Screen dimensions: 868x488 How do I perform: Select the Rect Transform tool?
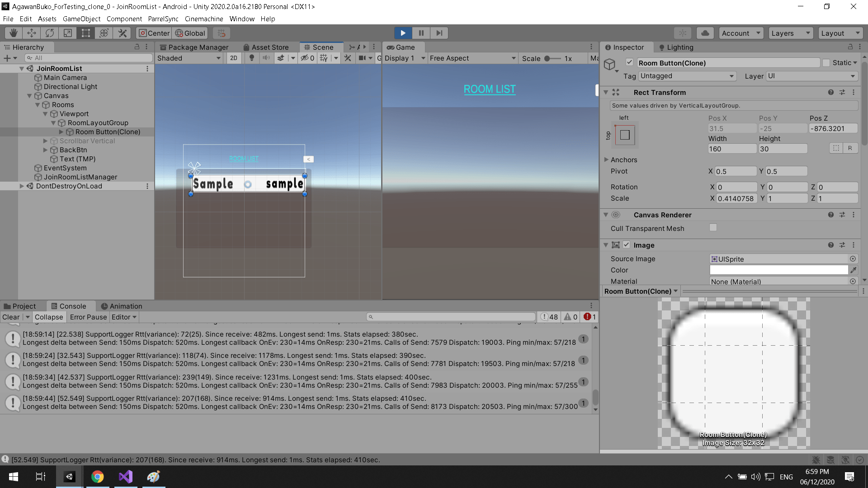(x=85, y=33)
